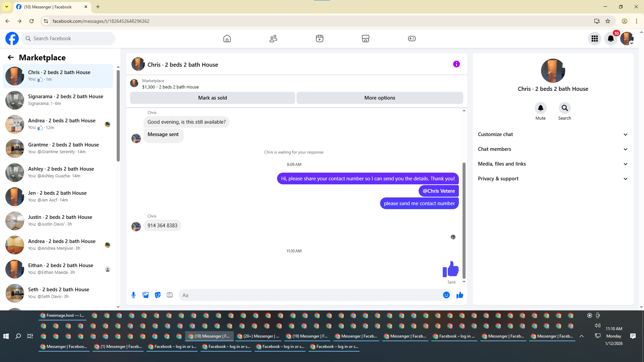Expand the Chat members section
This screenshot has width=644, height=362.
tap(552, 149)
